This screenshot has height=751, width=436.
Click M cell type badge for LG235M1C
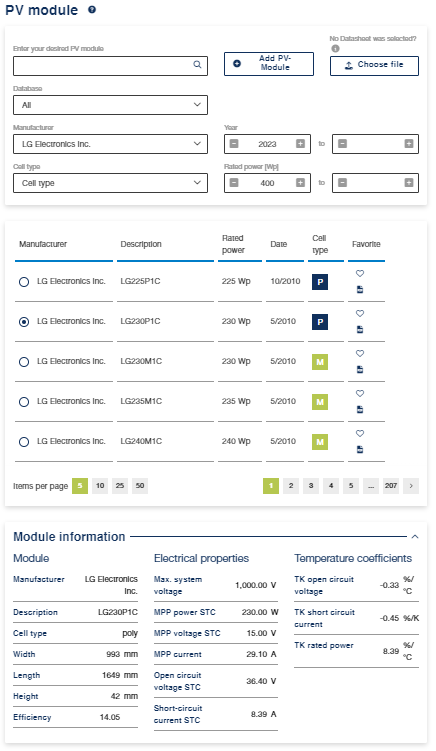[320, 402]
